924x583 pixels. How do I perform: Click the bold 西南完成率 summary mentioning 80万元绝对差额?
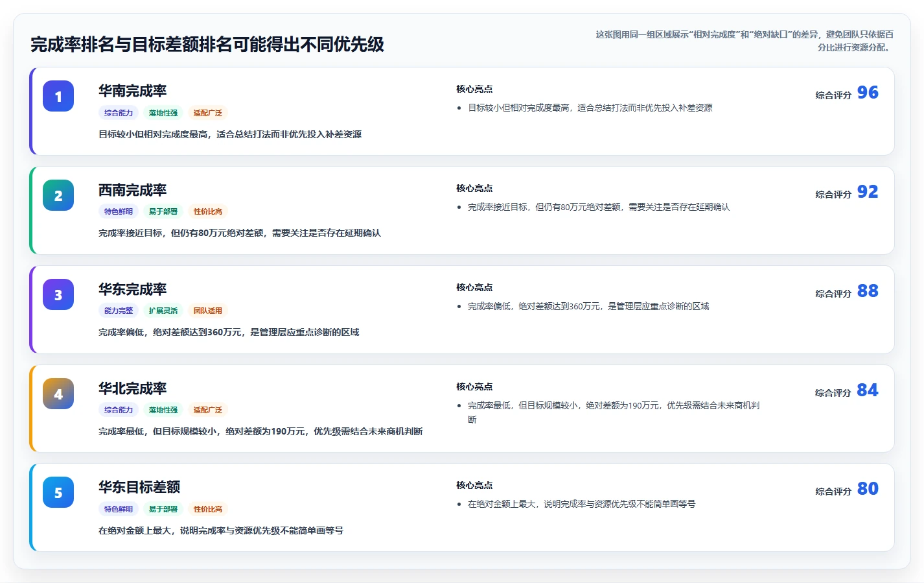pyautogui.click(x=240, y=233)
